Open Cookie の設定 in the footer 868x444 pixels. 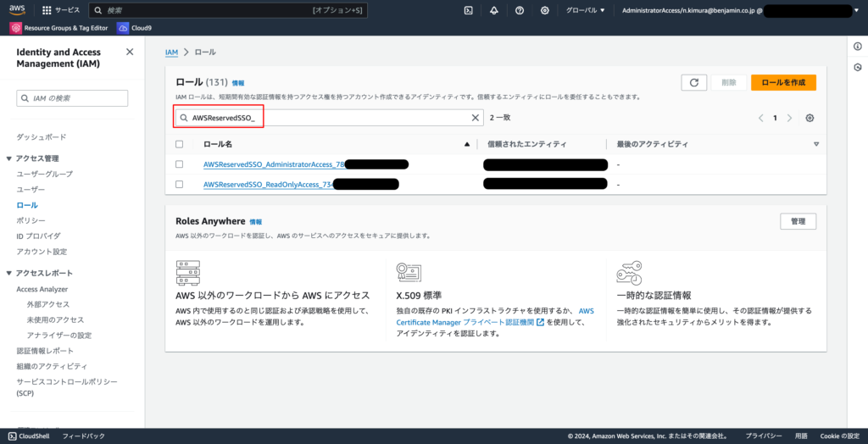pos(840,436)
